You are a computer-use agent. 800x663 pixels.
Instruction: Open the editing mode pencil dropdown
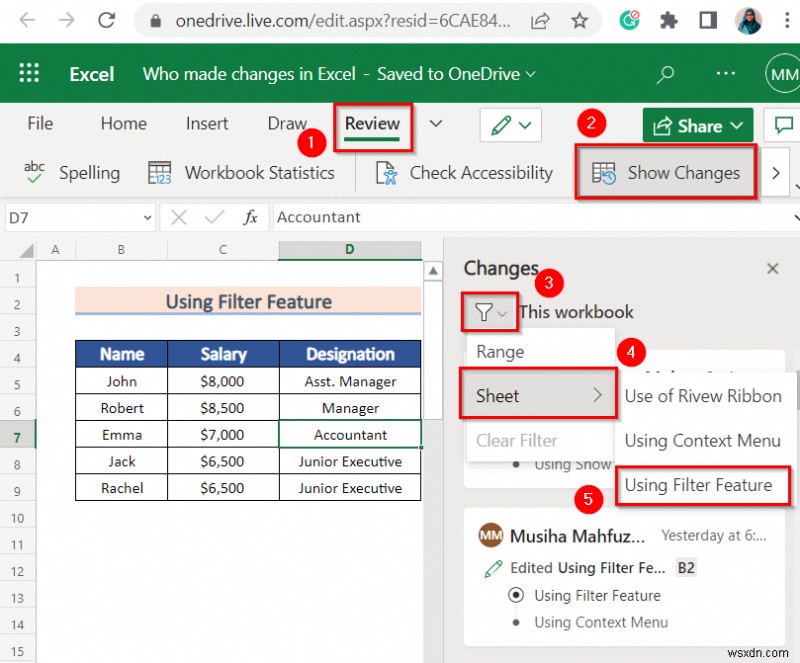(510, 124)
